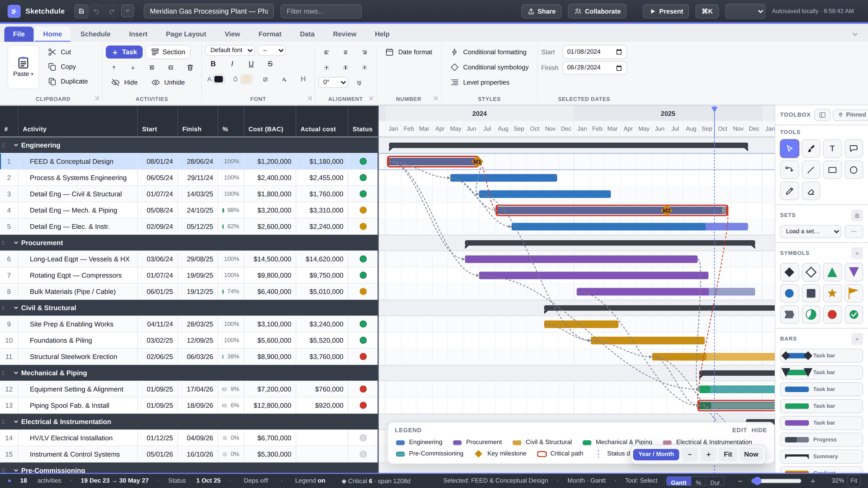Toggle strikethrough formatting
The image size is (868, 488).
[270, 64]
